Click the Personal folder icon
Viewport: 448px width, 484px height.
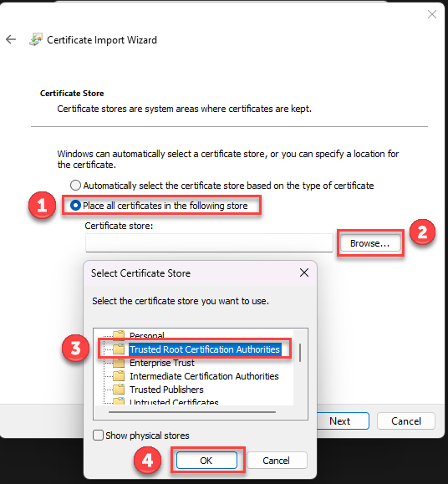pos(119,334)
